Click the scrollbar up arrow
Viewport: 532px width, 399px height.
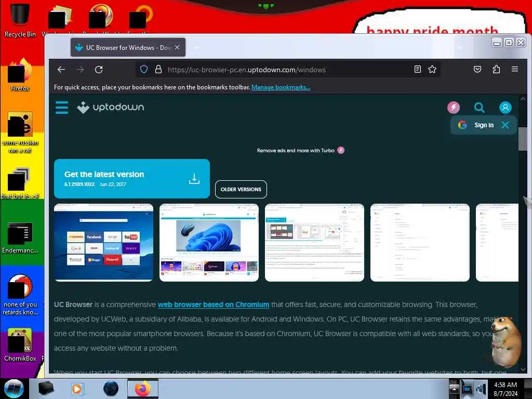click(x=523, y=99)
